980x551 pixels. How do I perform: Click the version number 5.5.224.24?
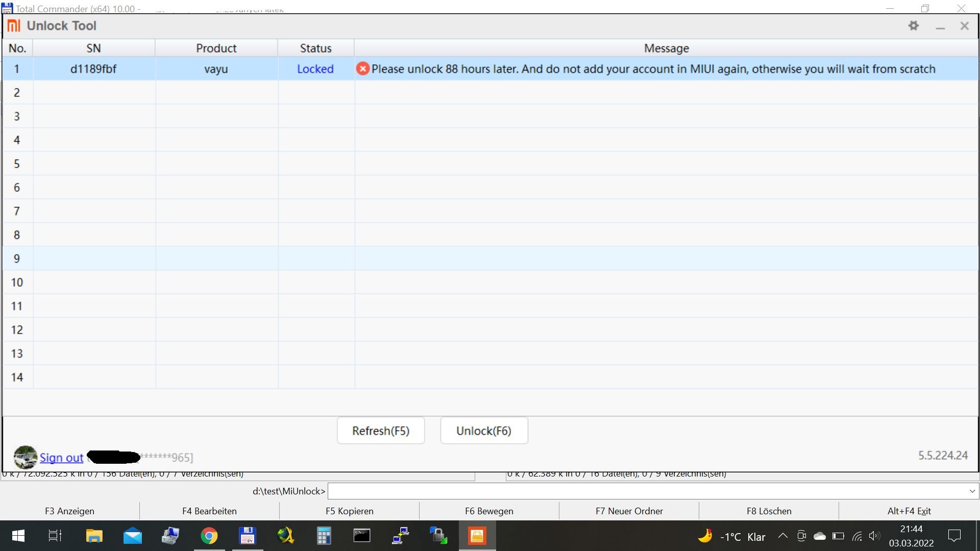tap(943, 455)
